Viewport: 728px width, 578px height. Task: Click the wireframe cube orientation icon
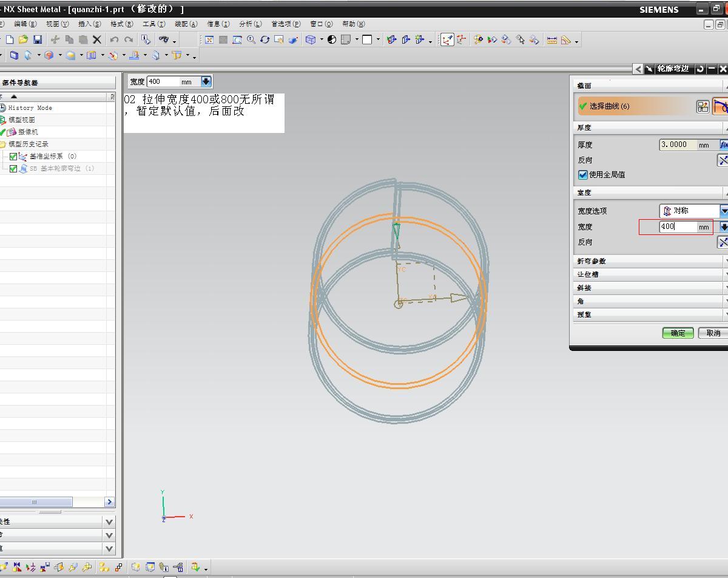tap(311, 39)
